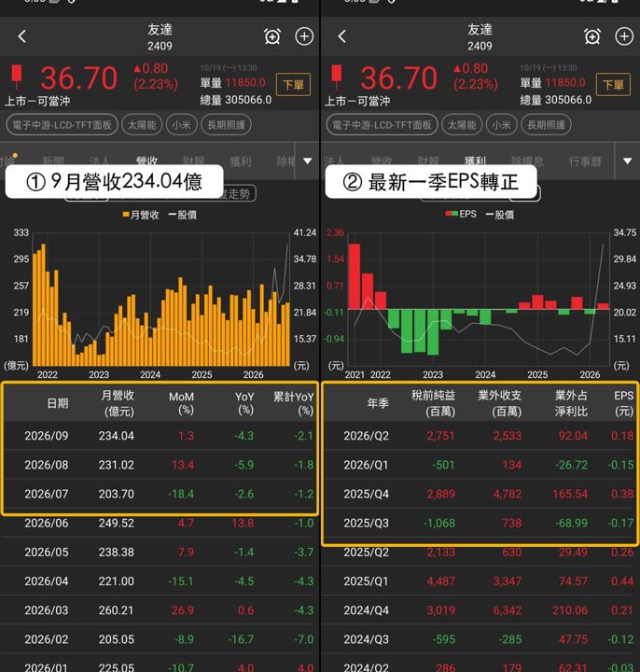Switch to the 新聞 tab on left screen
Image resolution: width=640 pixels, height=672 pixels.
[x=53, y=161]
